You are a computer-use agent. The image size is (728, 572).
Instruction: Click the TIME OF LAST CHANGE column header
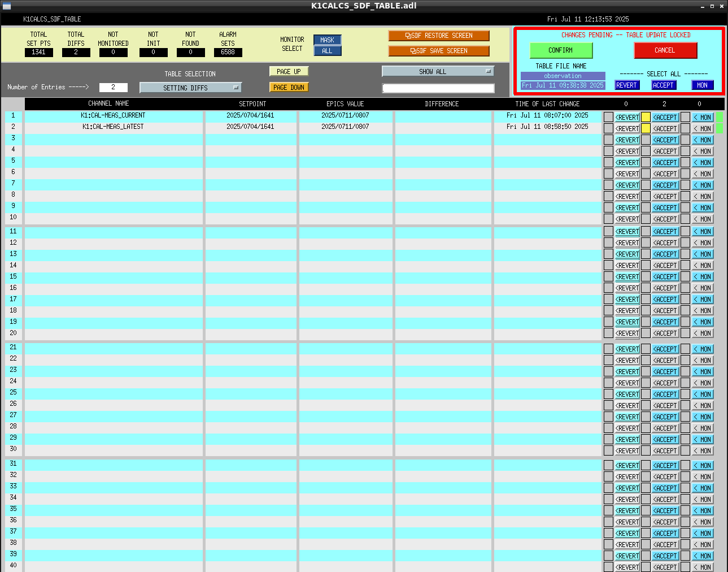pyautogui.click(x=547, y=104)
